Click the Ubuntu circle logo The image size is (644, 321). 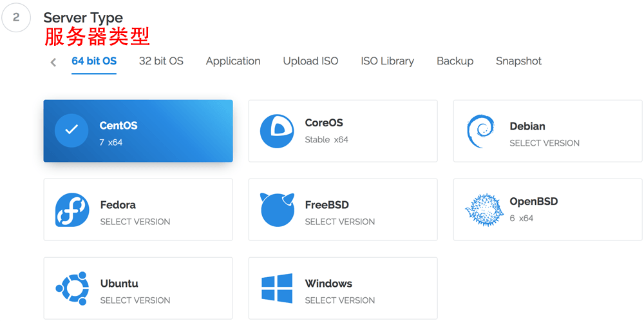point(72,288)
